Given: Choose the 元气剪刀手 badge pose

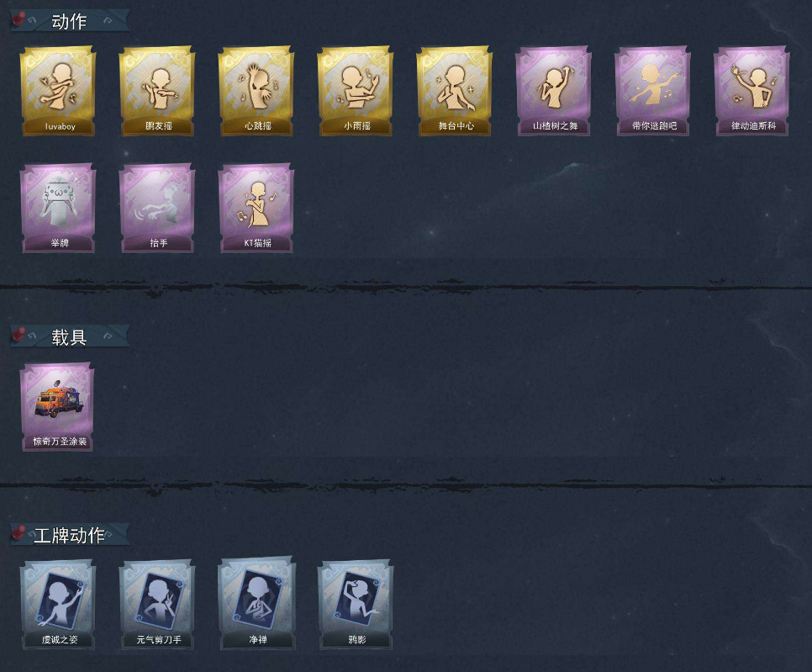Looking at the screenshot, I should pos(157,604).
